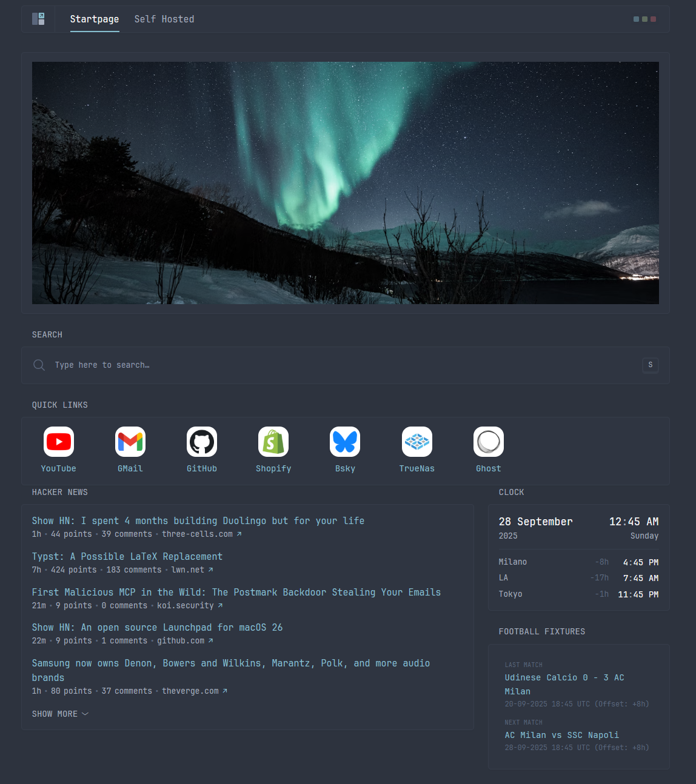Switch to the Self Hosted tab

[164, 19]
